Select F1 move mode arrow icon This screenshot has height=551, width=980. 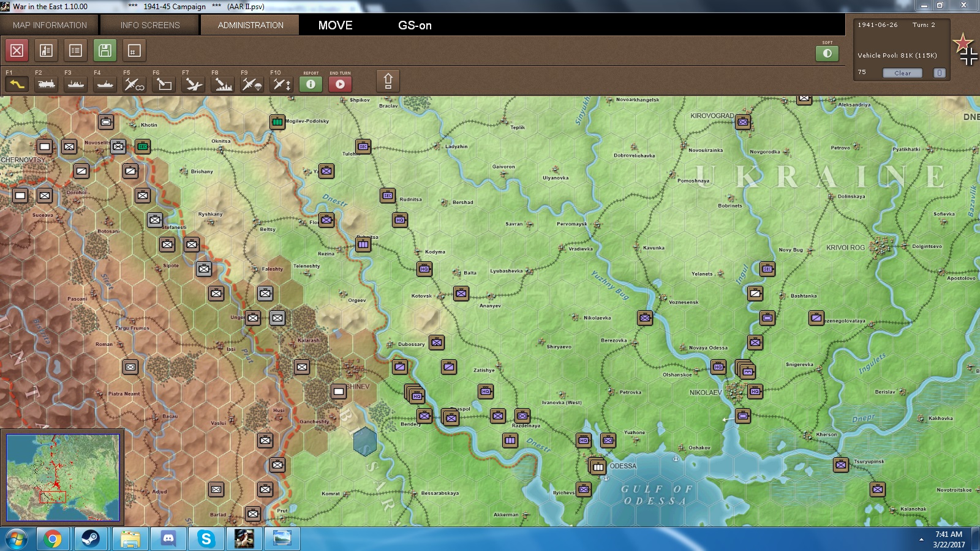[17, 84]
